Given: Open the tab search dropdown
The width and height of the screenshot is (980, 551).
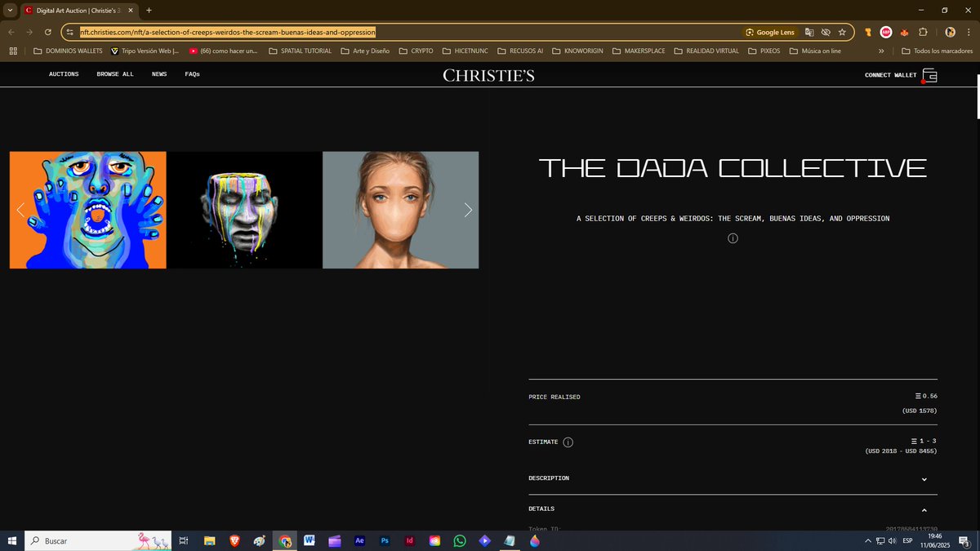Looking at the screenshot, I should coord(11,10).
